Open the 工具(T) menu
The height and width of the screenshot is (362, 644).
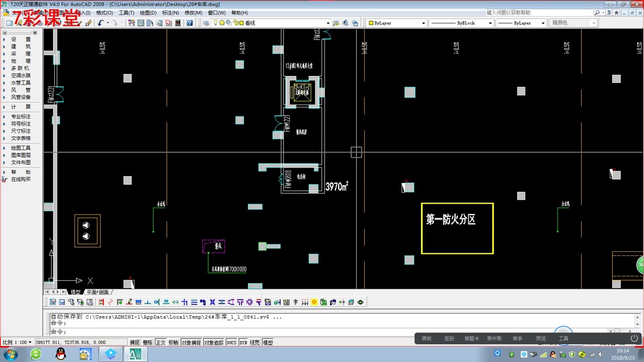pyautogui.click(x=126, y=13)
